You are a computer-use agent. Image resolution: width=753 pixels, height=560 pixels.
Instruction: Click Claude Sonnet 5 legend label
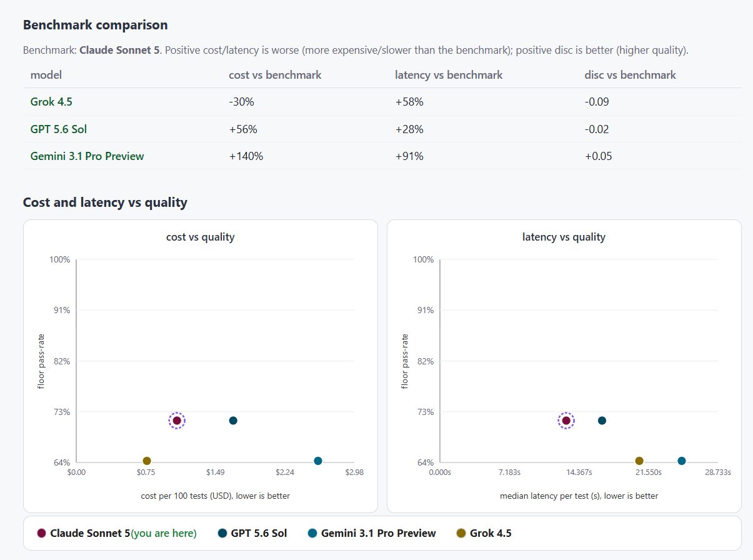[x=90, y=533]
